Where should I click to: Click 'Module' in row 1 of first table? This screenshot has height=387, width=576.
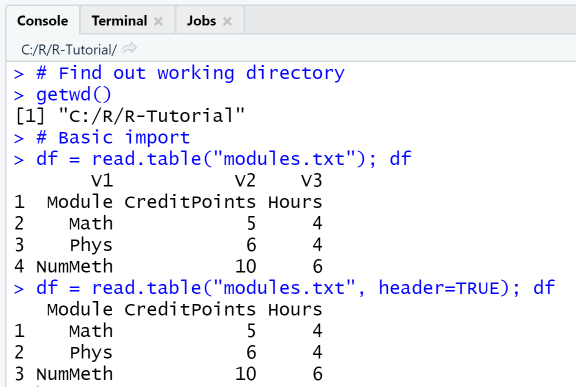[x=80, y=202]
